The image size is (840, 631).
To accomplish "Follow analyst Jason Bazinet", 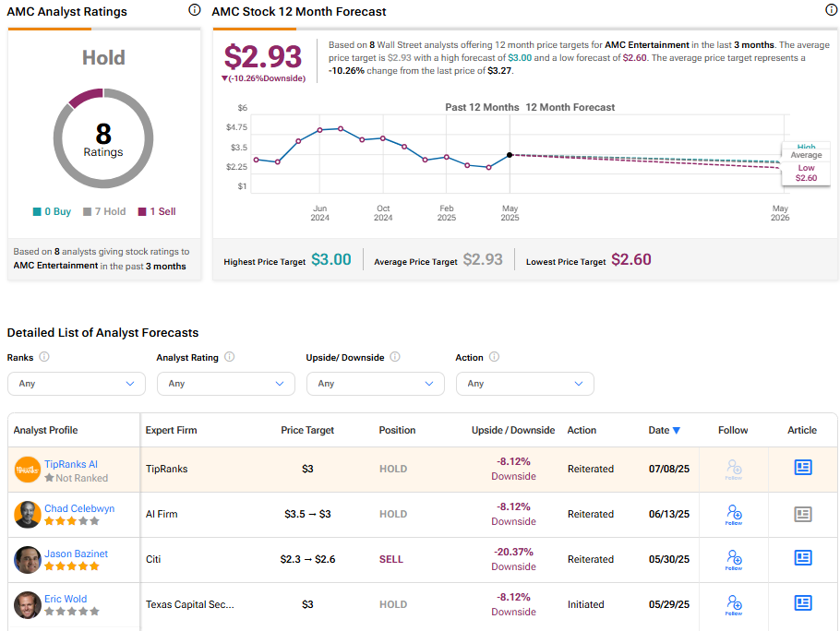I will tap(734, 559).
